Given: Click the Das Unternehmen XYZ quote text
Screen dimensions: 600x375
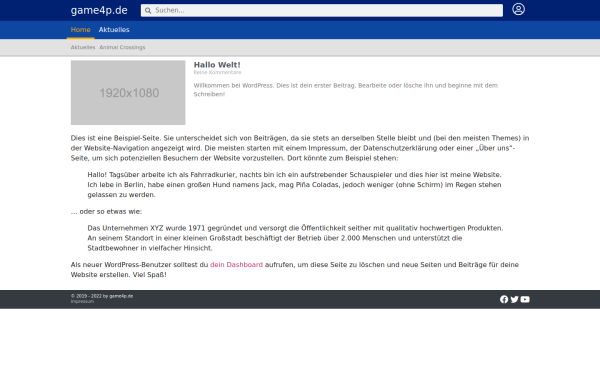Looking at the screenshot, I should 295,238.
